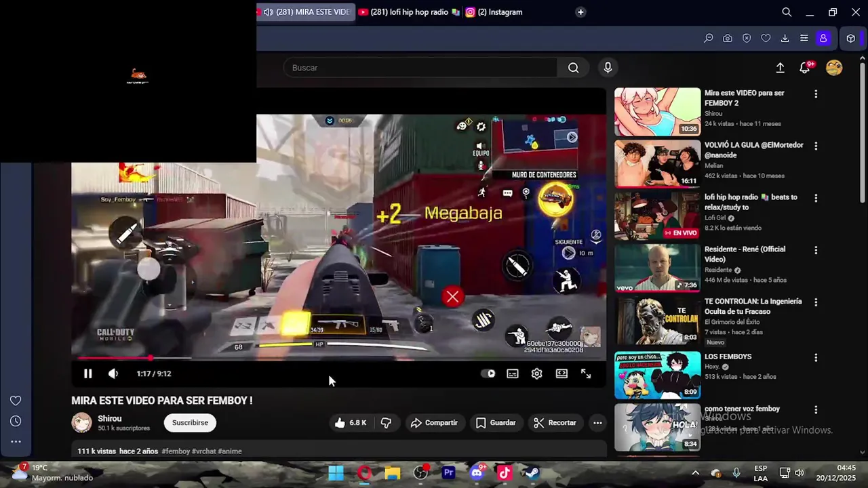
Task: Select the MIRA ESTE VIDEO browser tab
Action: pos(307,12)
